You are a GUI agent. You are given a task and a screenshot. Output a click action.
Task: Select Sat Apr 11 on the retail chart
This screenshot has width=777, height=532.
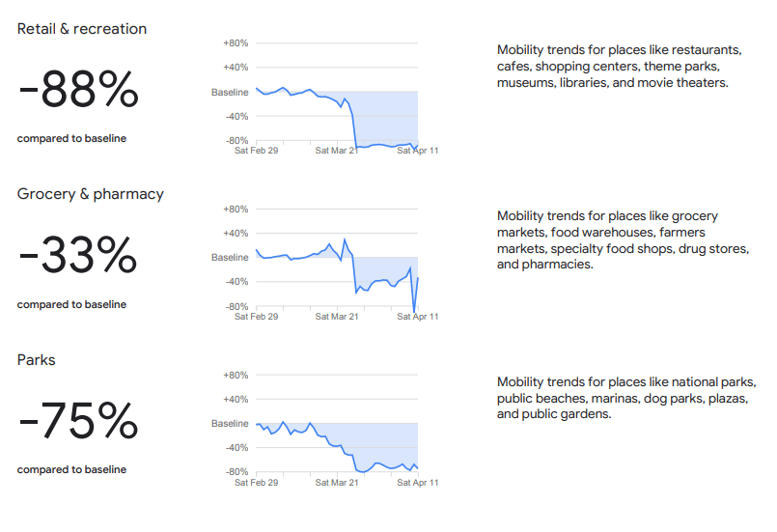(x=418, y=151)
